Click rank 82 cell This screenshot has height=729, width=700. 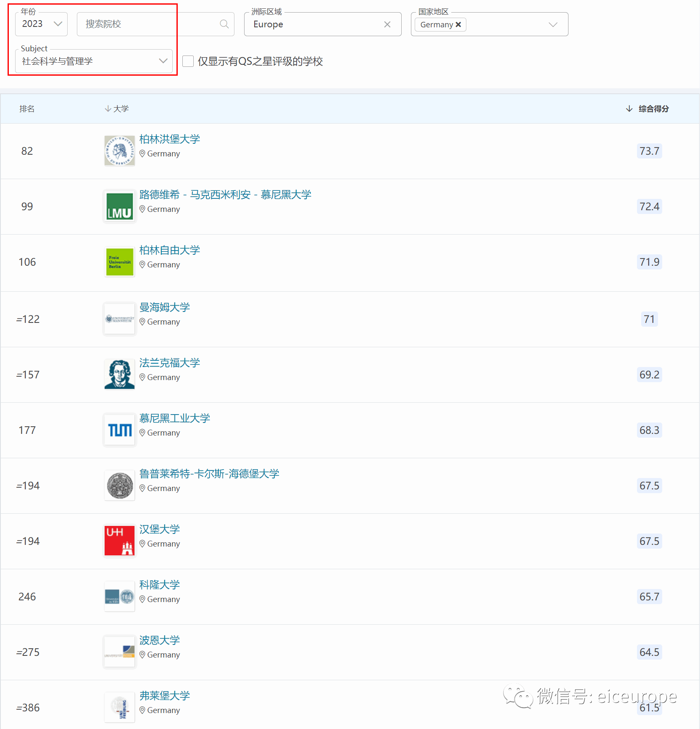tap(27, 151)
